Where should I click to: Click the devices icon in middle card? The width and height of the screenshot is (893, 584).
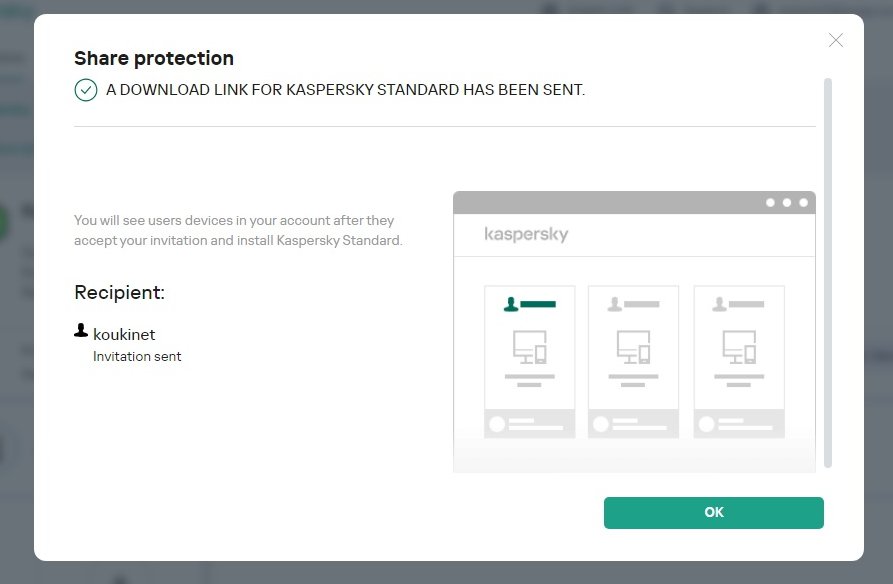tap(633, 347)
